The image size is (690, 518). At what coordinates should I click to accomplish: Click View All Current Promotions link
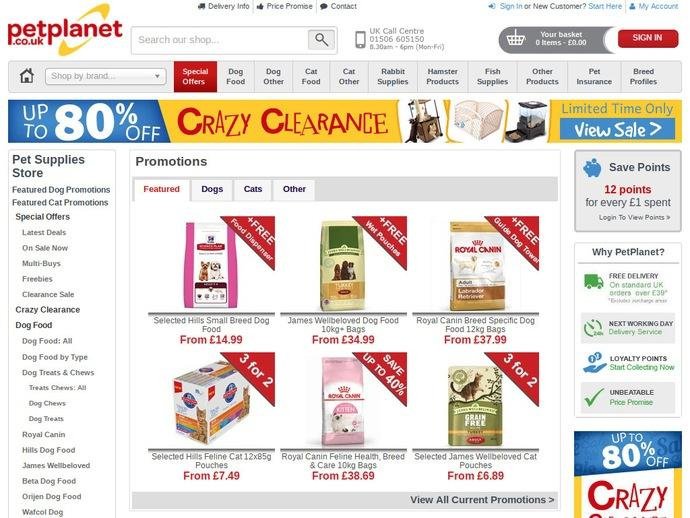pyautogui.click(x=482, y=500)
